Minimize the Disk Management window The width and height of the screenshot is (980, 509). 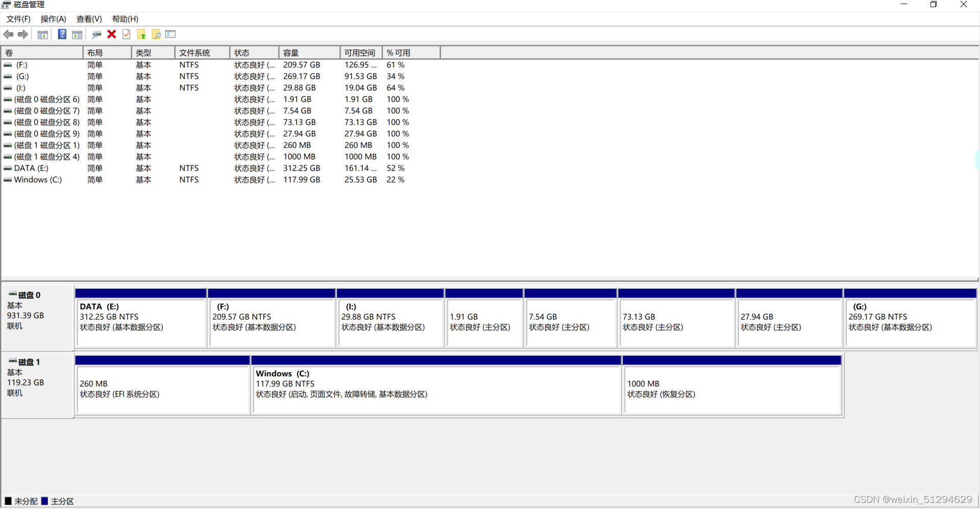pos(904,5)
